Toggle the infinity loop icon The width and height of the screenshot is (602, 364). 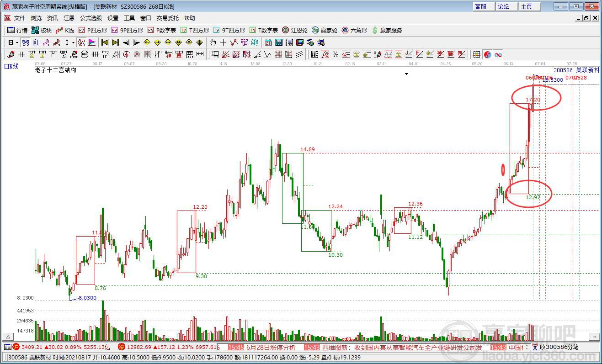(498, 54)
